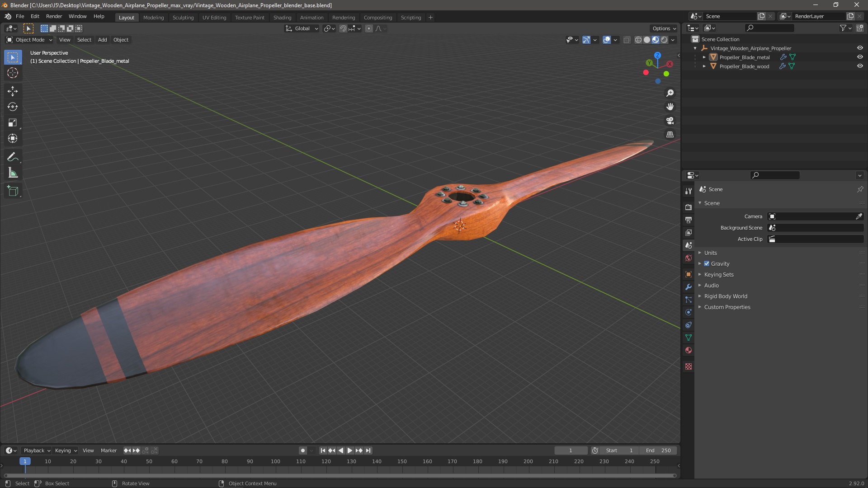Viewport: 868px width, 488px height.
Task: Jump to the last frame
Action: pyautogui.click(x=368, y=450)
